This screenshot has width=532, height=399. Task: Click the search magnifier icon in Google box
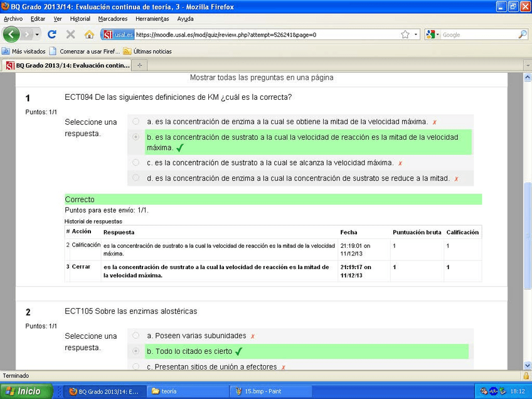(x=522, y=35)
